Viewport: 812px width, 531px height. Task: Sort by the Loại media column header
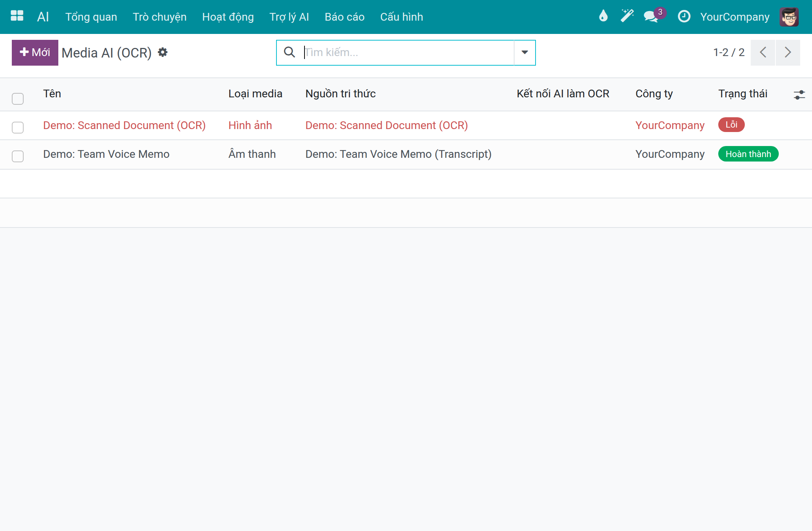click(x=255, y=94)
